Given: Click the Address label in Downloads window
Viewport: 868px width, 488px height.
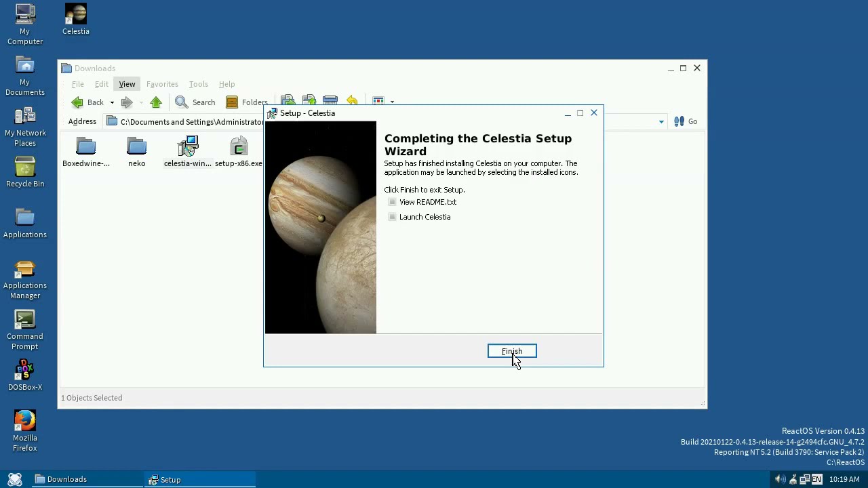Looking at the screenshot, I should [x=82, y=121].
